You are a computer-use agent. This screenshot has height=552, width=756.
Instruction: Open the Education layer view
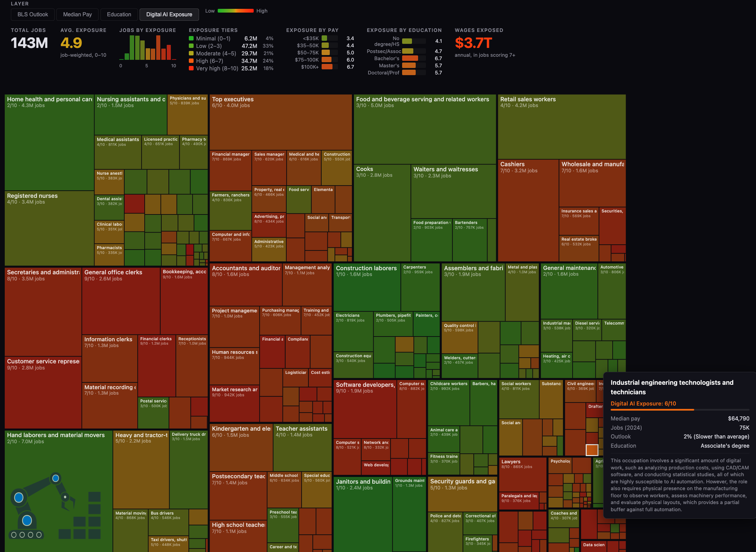click(119, 15)
